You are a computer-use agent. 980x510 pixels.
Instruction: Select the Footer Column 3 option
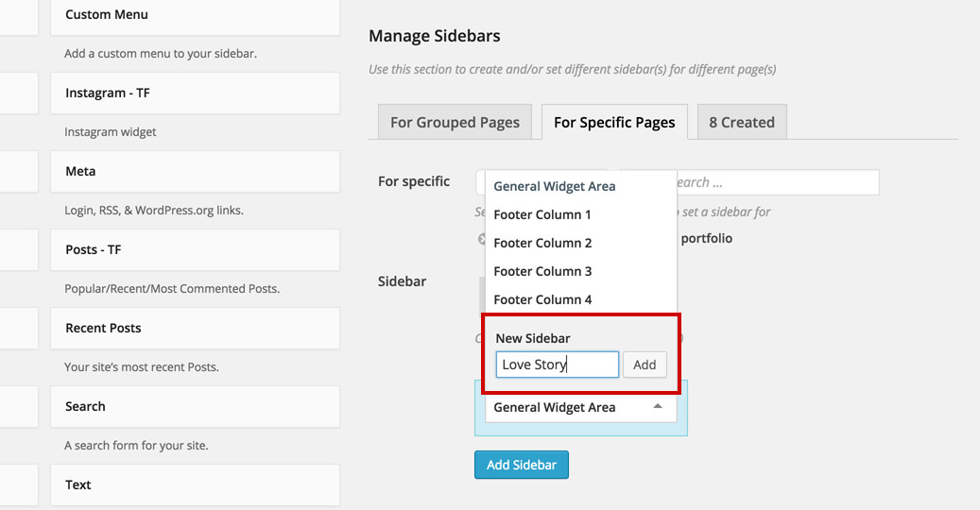[542, 271]
